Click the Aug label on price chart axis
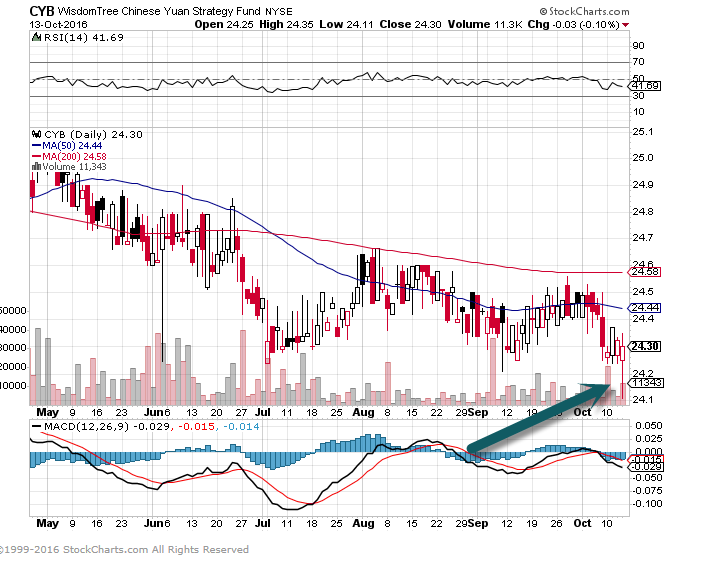This screenshot has height=587, width=719. point(363,412)
